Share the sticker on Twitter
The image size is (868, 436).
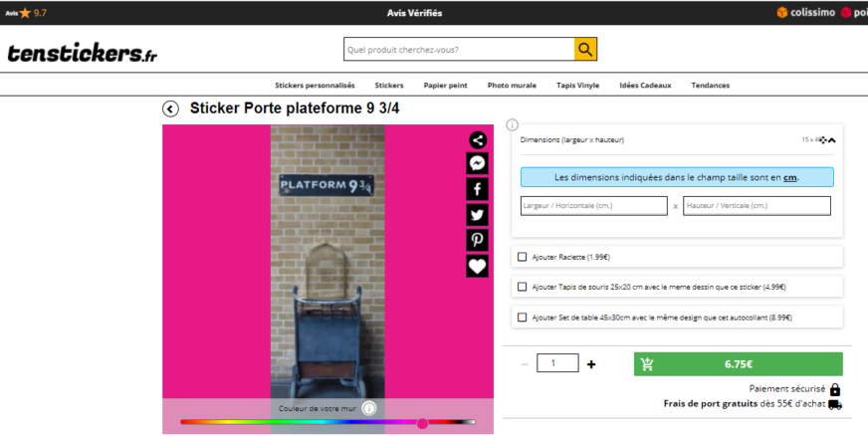477,215
